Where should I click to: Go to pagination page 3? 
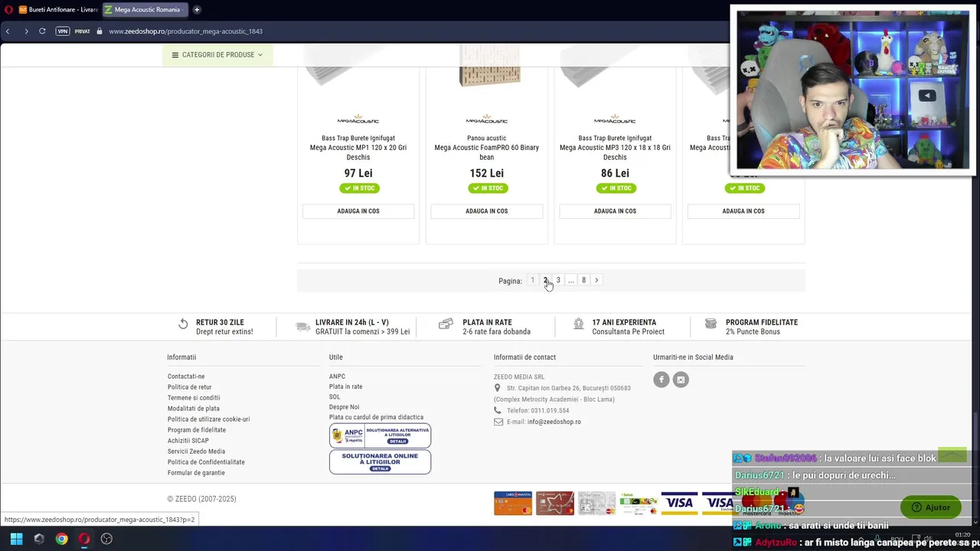click(x=558, y=280)
